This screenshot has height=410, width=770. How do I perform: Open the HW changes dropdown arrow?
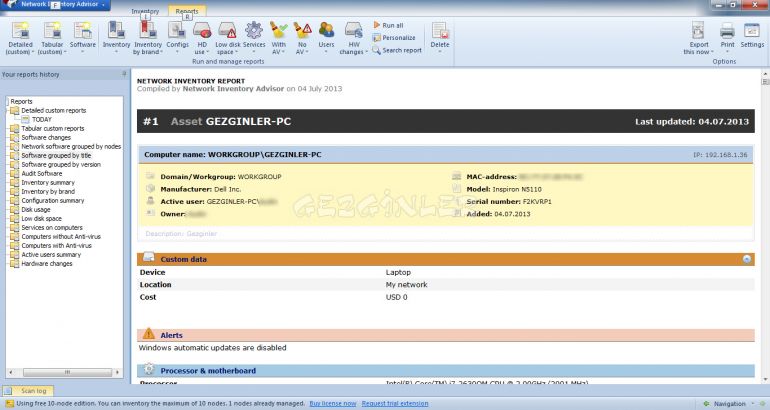pyautogui.click(x=366, y=52)
